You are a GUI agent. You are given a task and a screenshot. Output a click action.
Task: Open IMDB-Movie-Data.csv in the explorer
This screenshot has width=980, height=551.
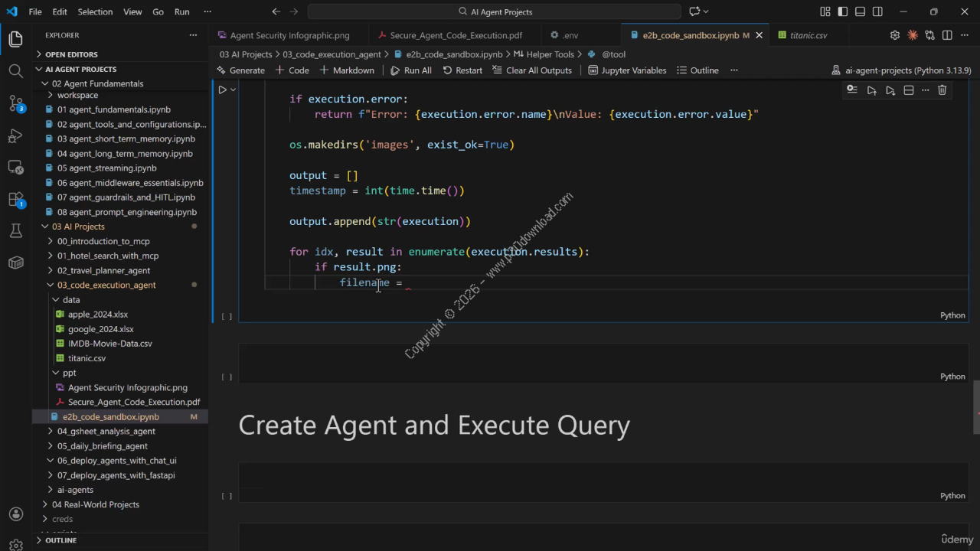click(x=109, y=344)
